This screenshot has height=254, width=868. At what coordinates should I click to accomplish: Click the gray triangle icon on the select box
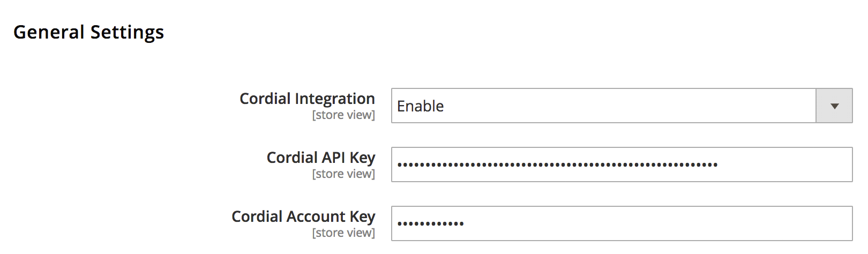click(834, 106)
